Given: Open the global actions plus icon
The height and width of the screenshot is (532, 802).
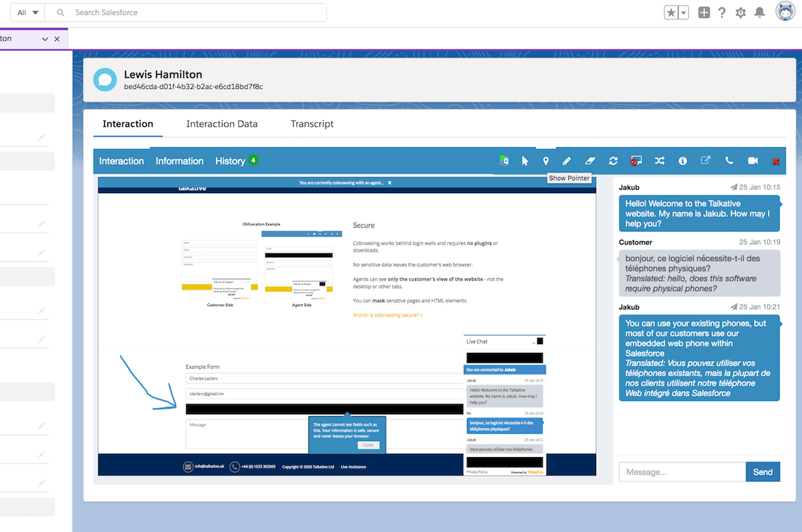Looking at the screenshot, I should [704, 13].
